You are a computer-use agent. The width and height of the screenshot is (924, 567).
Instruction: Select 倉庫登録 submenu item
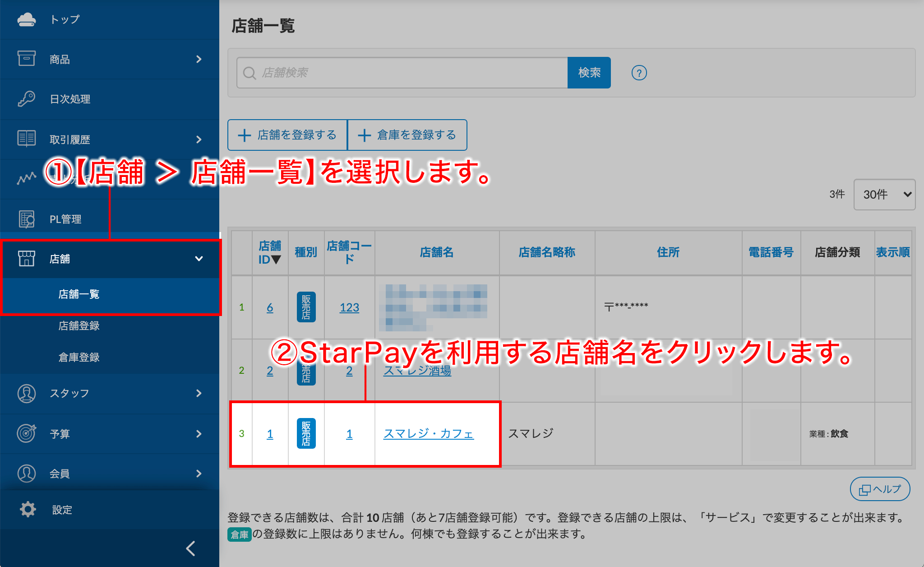coord(79,357)
